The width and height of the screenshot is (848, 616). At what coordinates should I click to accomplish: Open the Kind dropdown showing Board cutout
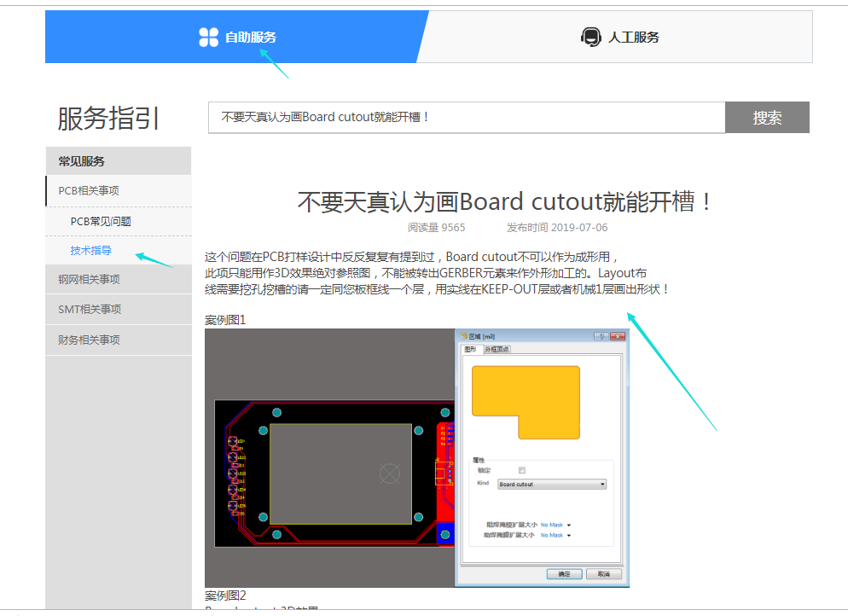[x=551, y=484]
